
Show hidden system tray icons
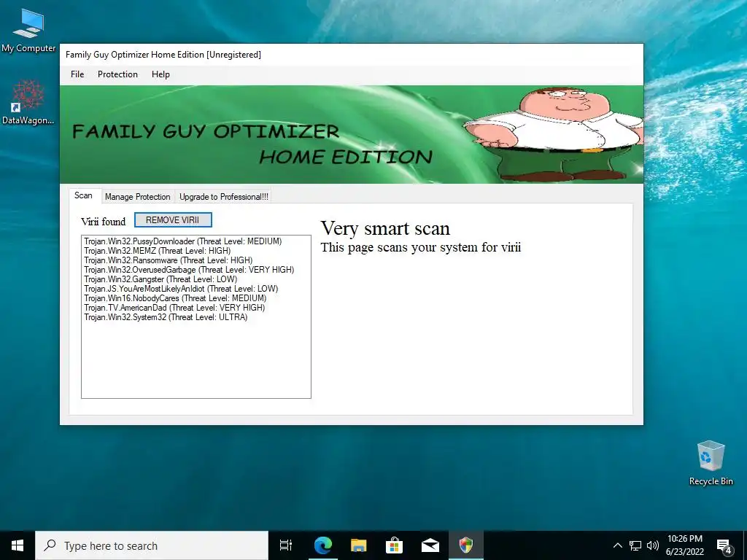[617, 545]
